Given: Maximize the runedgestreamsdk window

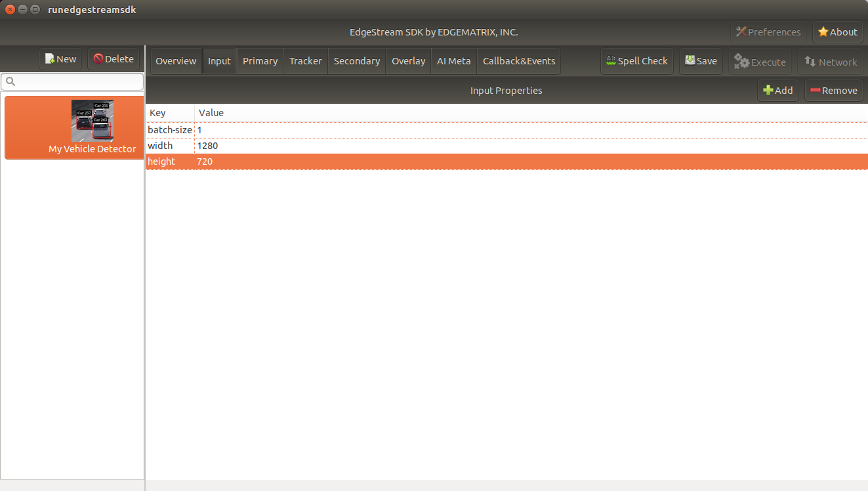Looking at the screenshot, I should coord(35,9).
